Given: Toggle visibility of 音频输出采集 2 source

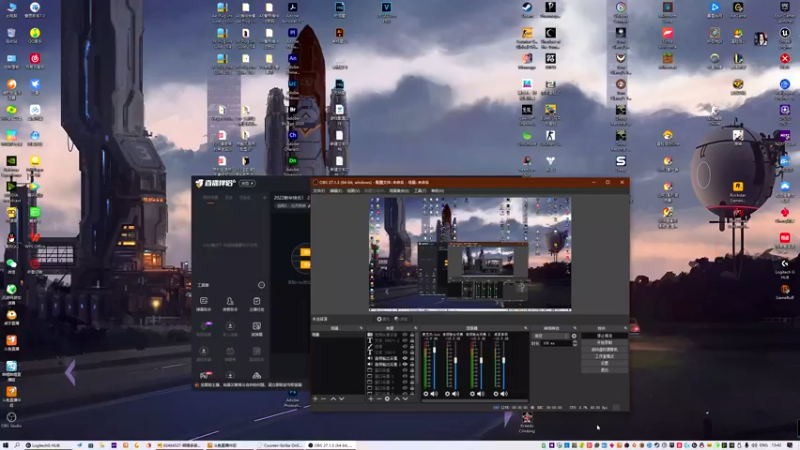Looking at the screenshot, I should [405, 364].
